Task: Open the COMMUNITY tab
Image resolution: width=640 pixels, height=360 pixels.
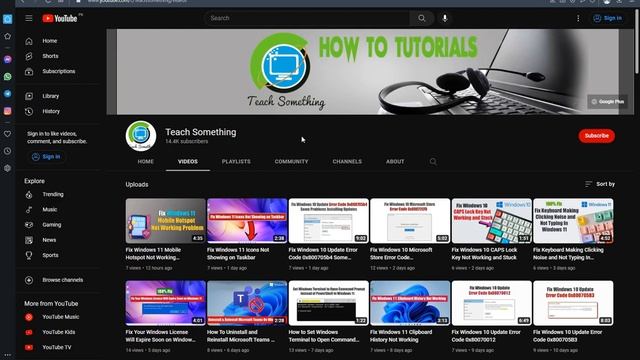Action: [291, 162]
